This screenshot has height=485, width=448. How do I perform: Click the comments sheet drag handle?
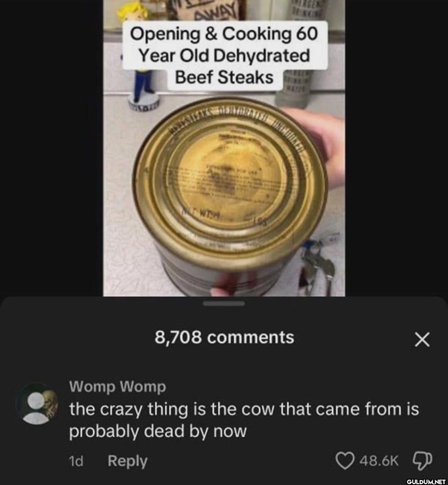coord(224,304)
